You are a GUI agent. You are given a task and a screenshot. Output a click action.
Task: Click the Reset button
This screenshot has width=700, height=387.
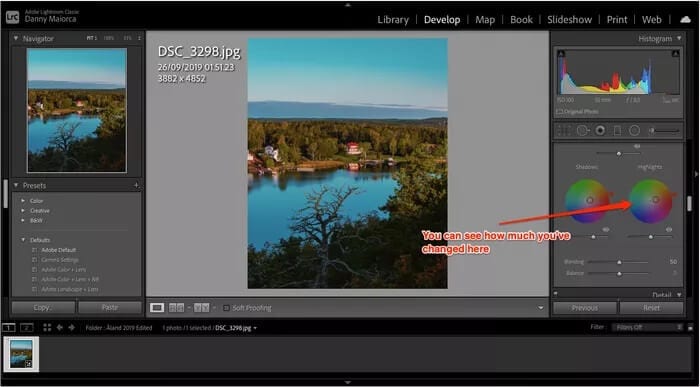point(651,308)
